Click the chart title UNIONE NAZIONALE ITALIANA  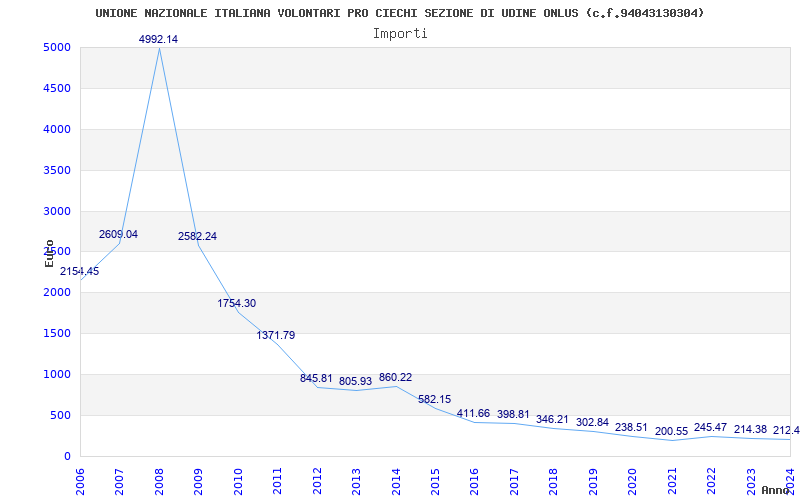tap(400, 13)
